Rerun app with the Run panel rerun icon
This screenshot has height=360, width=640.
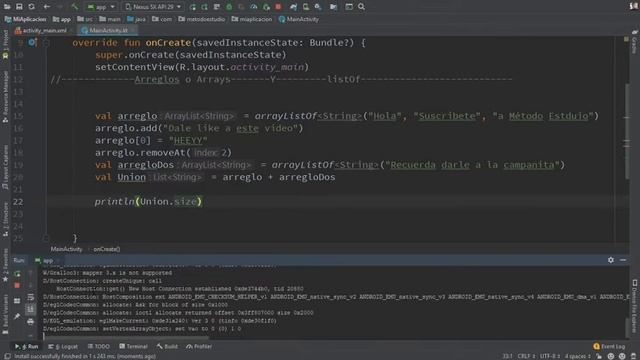click(17, 273)
